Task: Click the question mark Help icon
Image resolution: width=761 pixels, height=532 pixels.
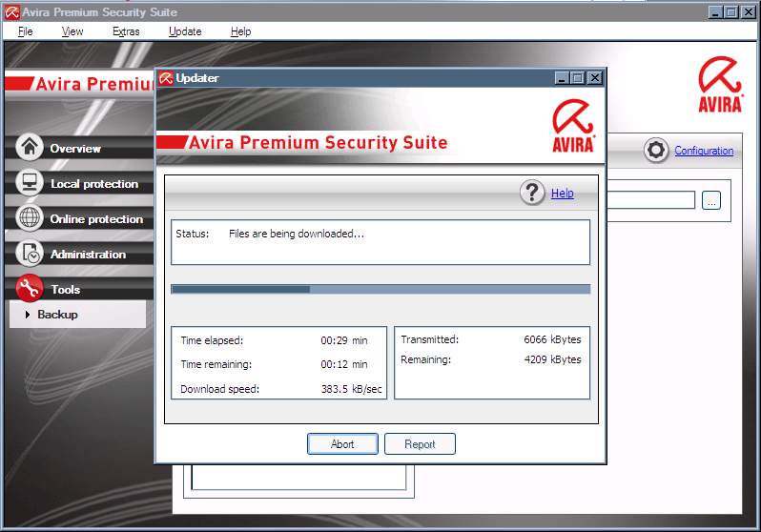Action: (532, 193)
